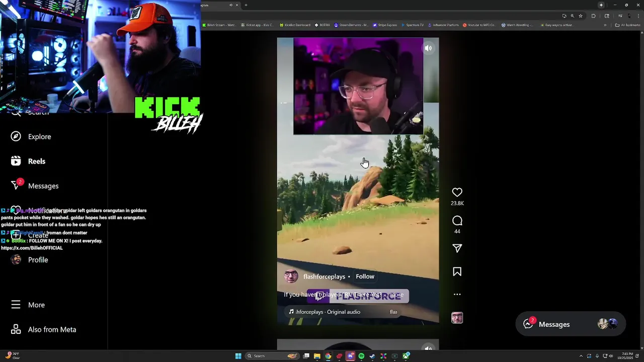Open Youtube to MP3 Converter bookmark
This screenshot has height=362, width=644.
click(479, 25)
